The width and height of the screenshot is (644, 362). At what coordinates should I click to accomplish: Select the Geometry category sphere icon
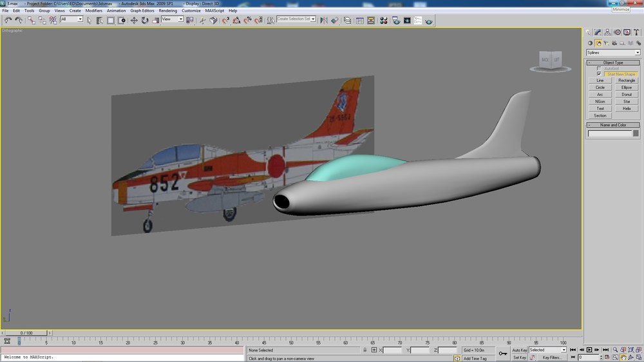coord(590,43)
